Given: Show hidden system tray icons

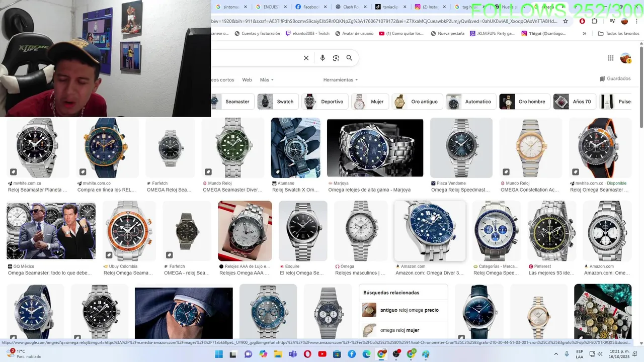Looking at the screenshot, I should tap(556, 354).
